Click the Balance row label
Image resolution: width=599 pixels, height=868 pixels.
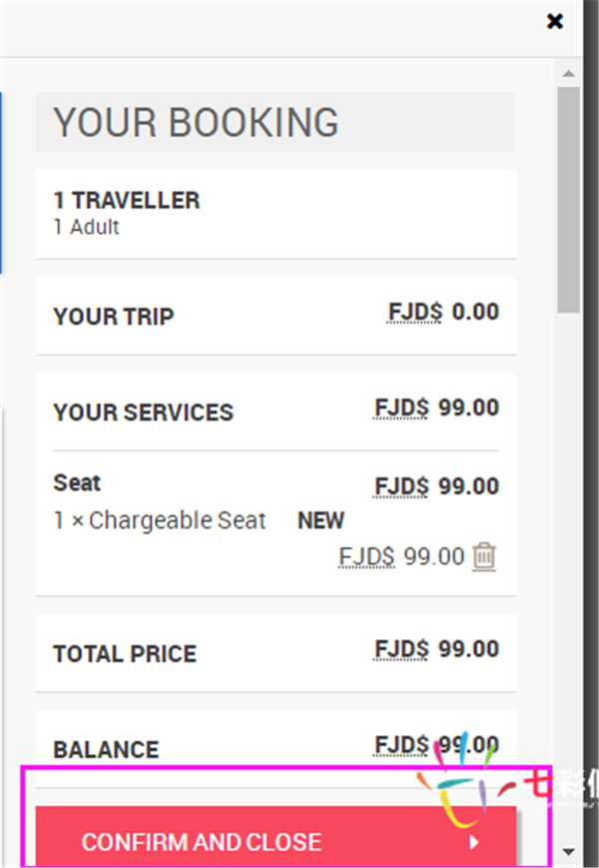[x=106, y=750]
